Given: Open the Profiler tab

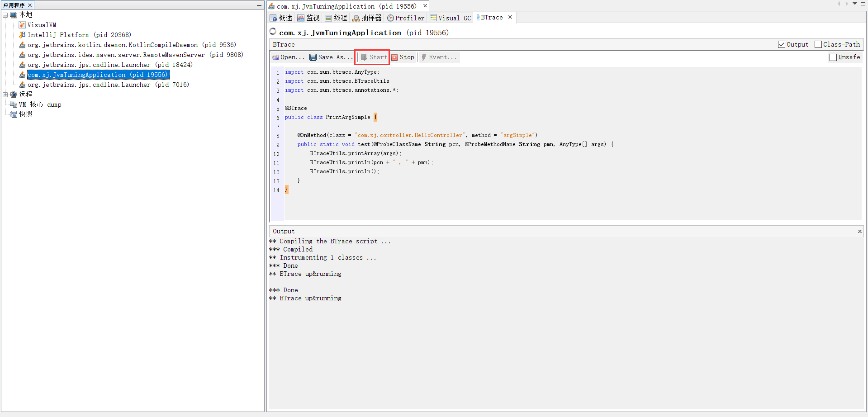Looking at the screenshot, I should (406, 18).
